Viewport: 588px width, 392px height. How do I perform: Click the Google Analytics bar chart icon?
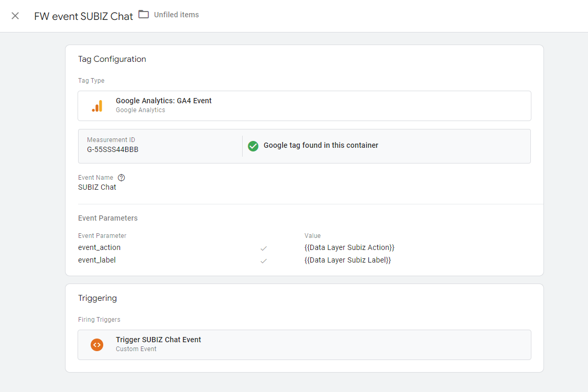coord(97,106)
